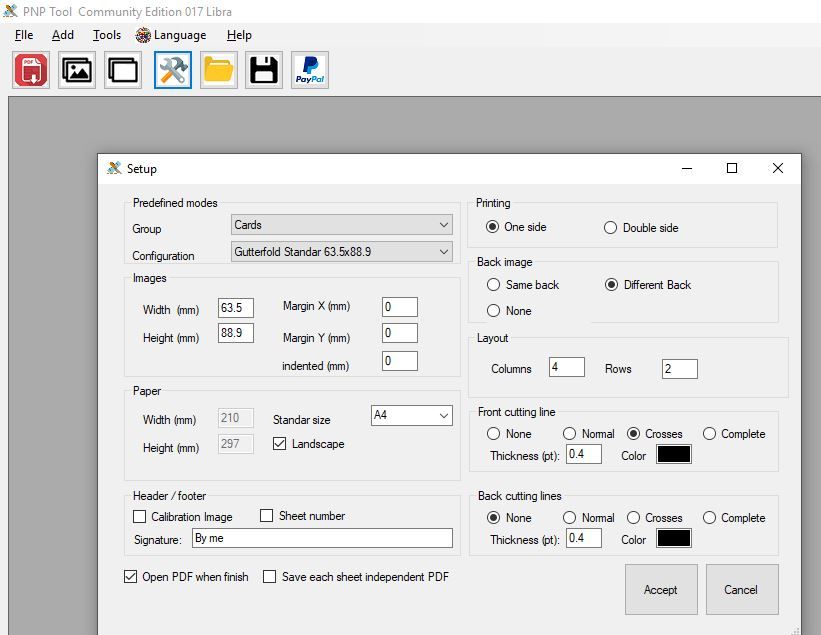Expand the Standar size A4 dropdown

tap(412, 415)
